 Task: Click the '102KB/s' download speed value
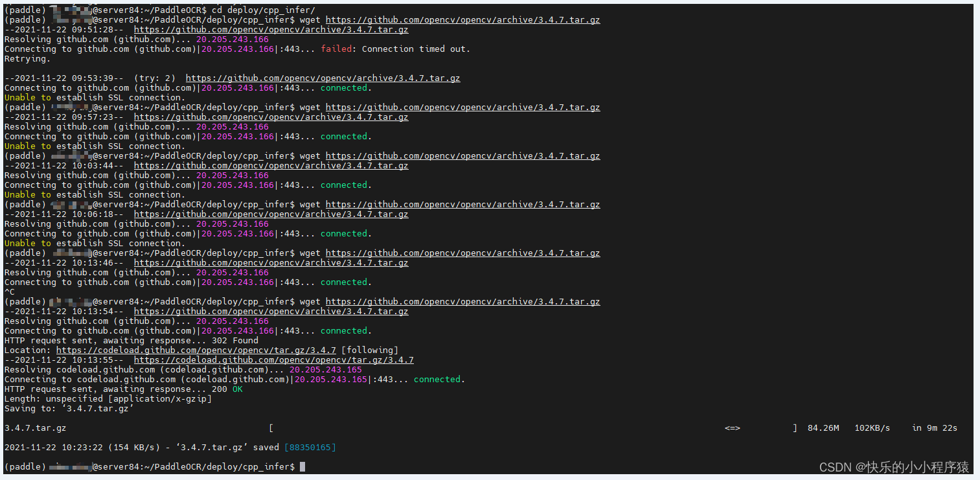pos(872,428)
